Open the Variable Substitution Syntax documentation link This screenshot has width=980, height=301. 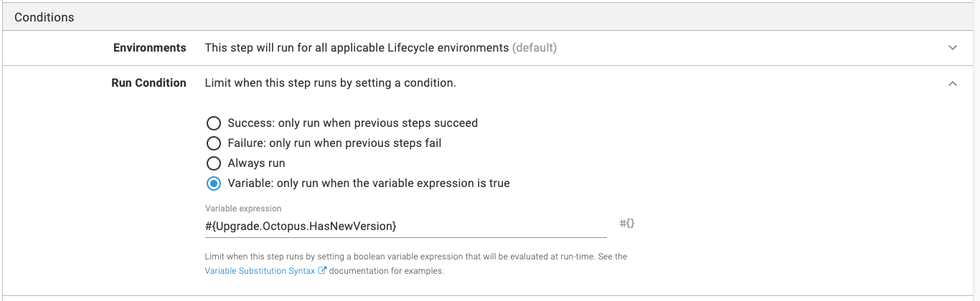click(x=260, y=271)
